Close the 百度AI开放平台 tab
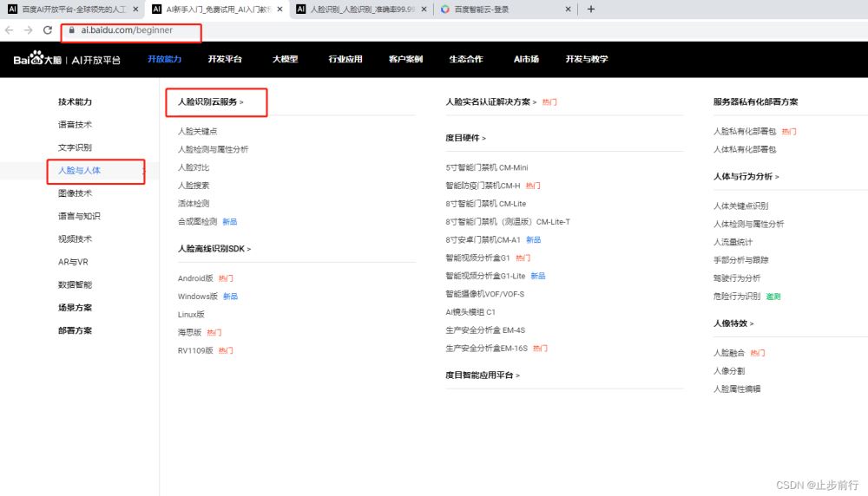The image size is (868, 496). click(x=135, y=9)
